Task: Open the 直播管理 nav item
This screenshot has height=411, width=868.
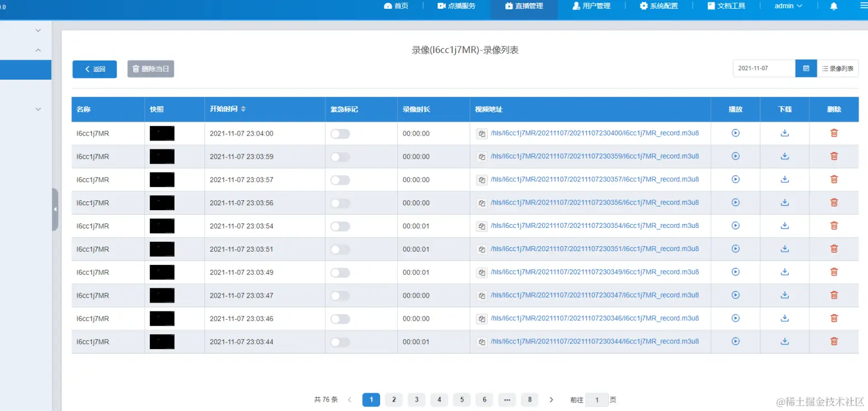Action: coord(524,6)
